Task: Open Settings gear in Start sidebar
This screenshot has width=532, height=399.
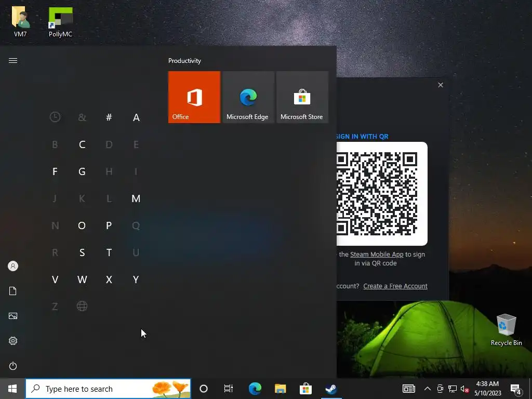Action: (13, 341)
